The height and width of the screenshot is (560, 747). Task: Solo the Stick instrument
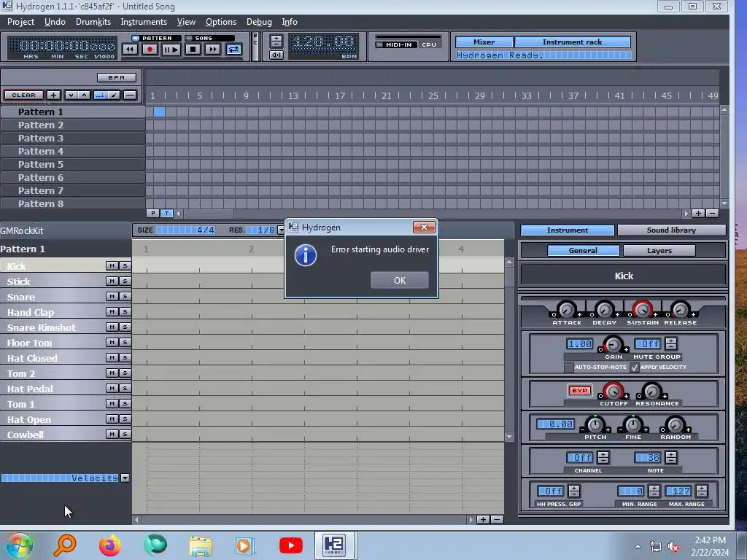coord(125,281)
